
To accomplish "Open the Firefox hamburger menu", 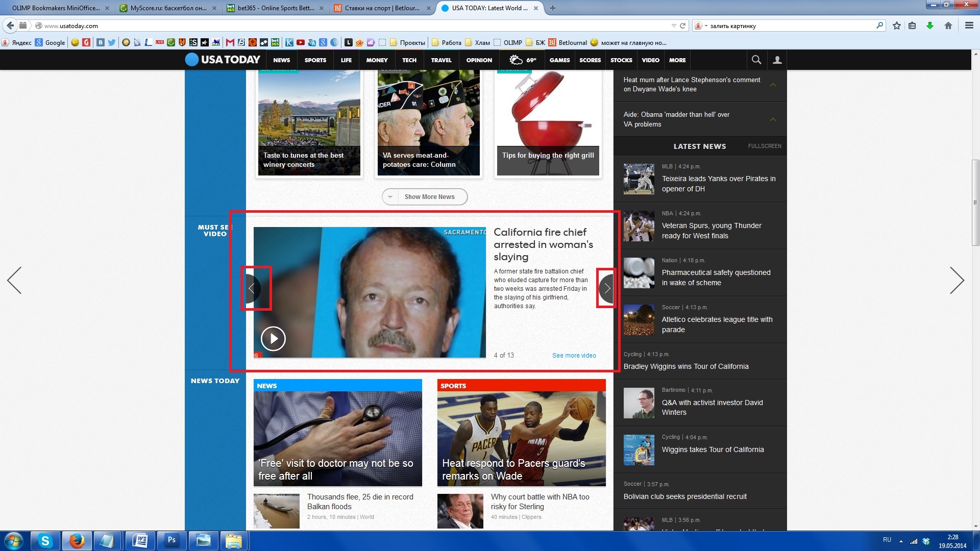I will (x=969, y=26).
